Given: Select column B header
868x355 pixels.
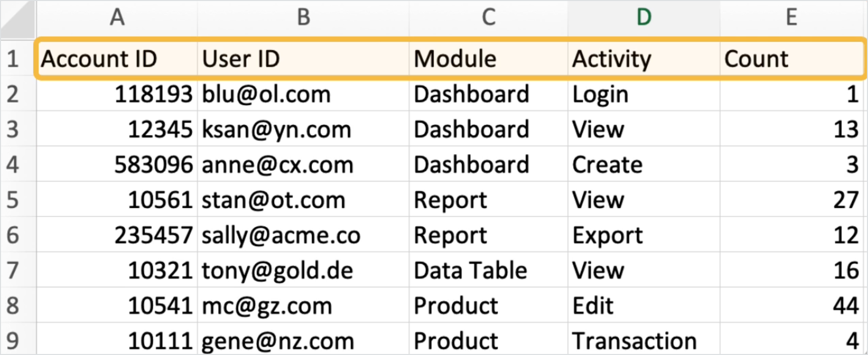Looking at the screenshot, I should point(303,17).
